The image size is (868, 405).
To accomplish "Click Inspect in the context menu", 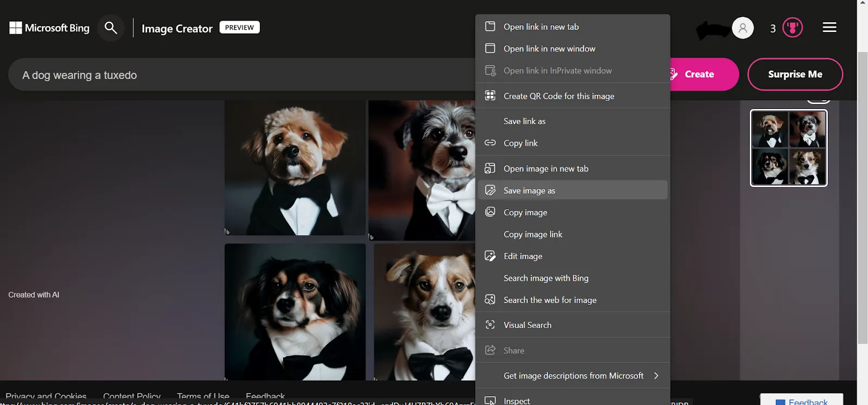I will (516, 401).
